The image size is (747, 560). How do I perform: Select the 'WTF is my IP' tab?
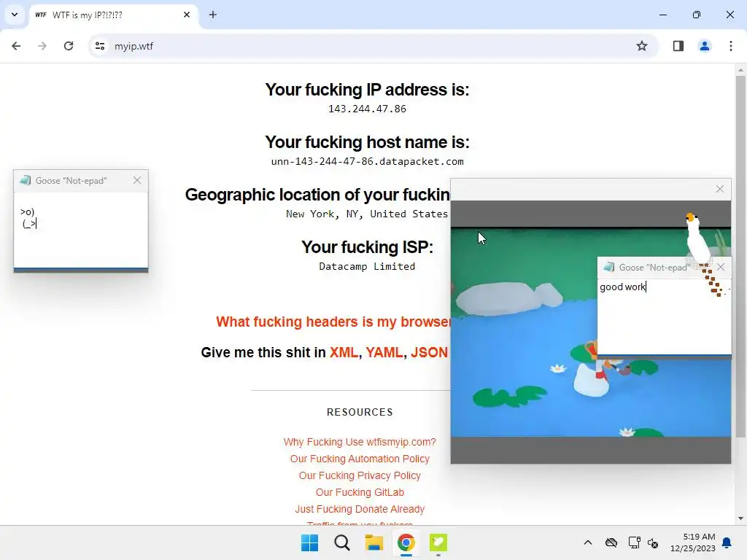tap(115, 15)
